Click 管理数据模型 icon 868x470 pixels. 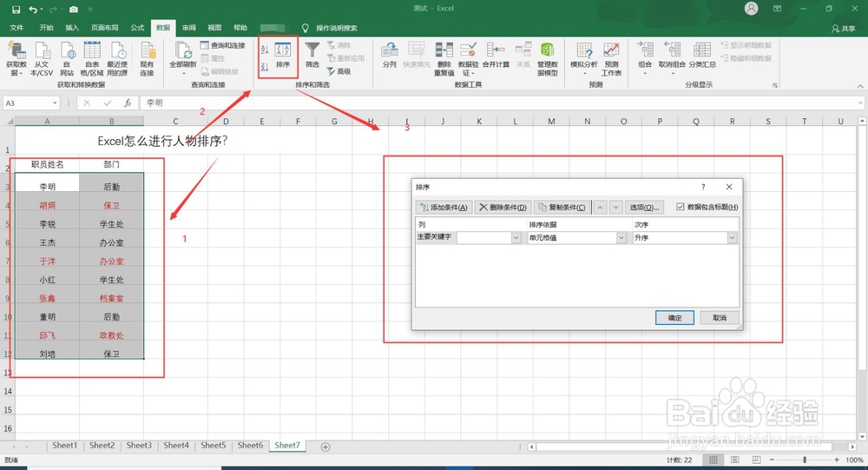[x=548, y=58]
